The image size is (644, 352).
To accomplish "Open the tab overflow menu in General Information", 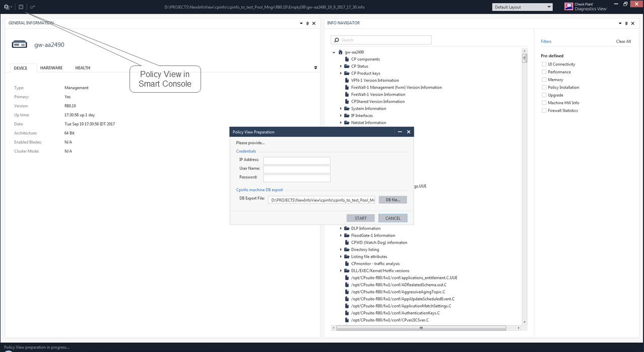I will tap(315, 67).
